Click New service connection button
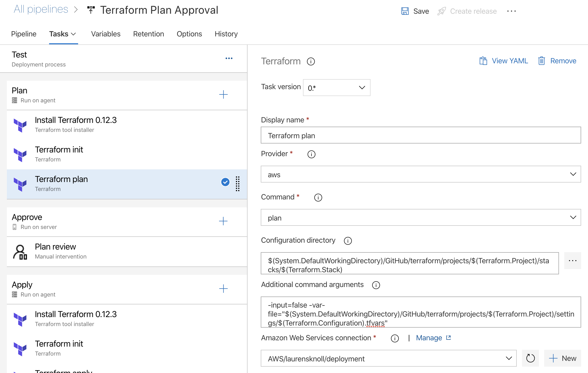 coord(562,358)
